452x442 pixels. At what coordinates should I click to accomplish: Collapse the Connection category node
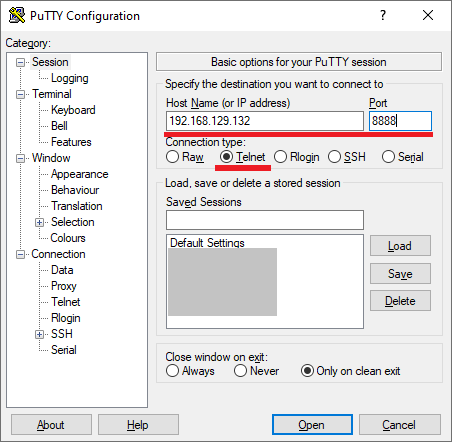(20, 255)
